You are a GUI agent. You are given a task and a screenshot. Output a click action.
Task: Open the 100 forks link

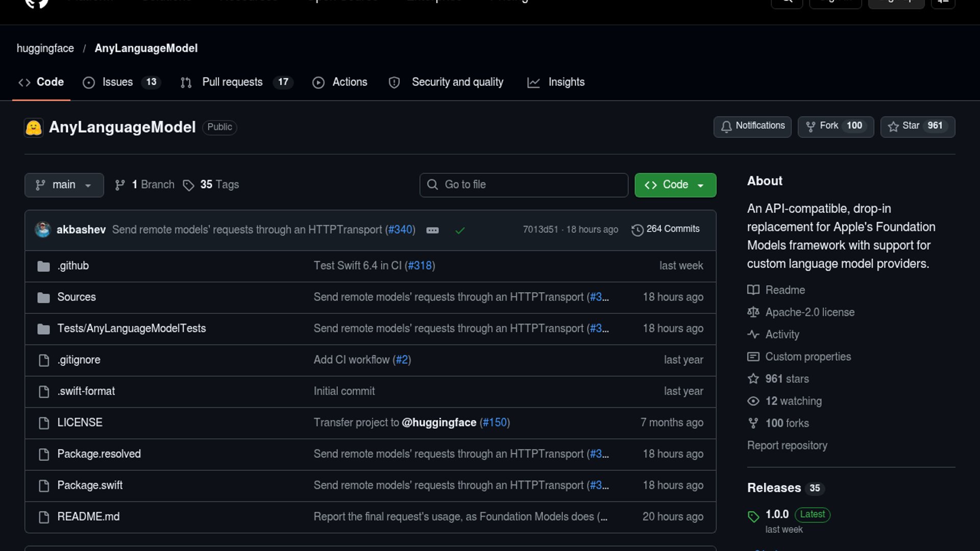click(778, 423)
